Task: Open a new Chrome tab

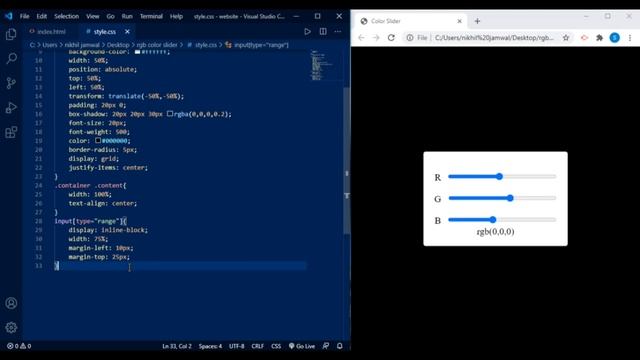Action: (x=477, y=21)
